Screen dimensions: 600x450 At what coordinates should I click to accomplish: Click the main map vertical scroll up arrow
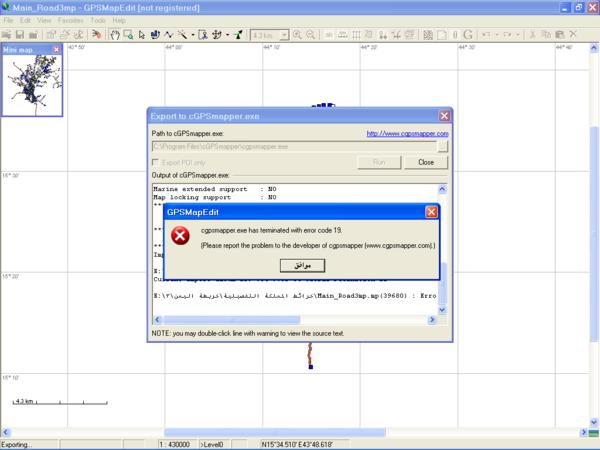(x=594, y=48)
